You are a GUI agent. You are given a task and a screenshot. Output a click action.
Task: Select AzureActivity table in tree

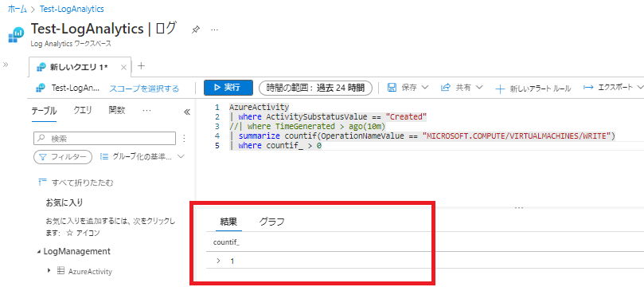[90, 272]
